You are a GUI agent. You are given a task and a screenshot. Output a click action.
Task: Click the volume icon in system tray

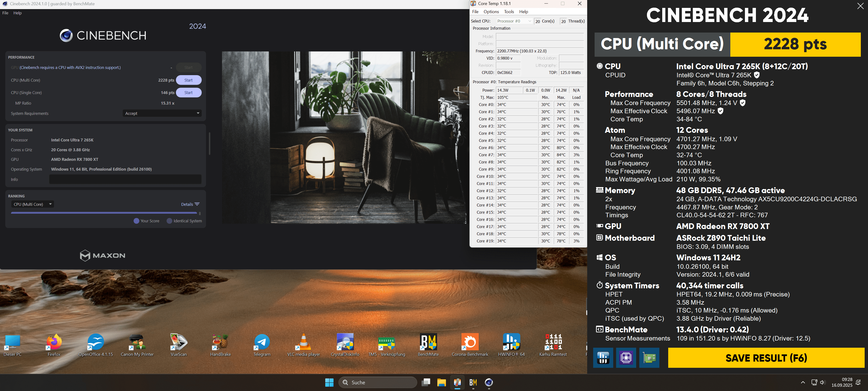pyautogui.click(x=823, y=382)
